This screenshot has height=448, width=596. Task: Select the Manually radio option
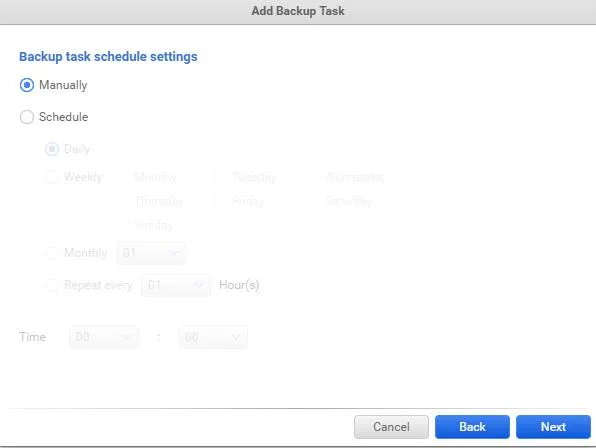tap(27, 85)
